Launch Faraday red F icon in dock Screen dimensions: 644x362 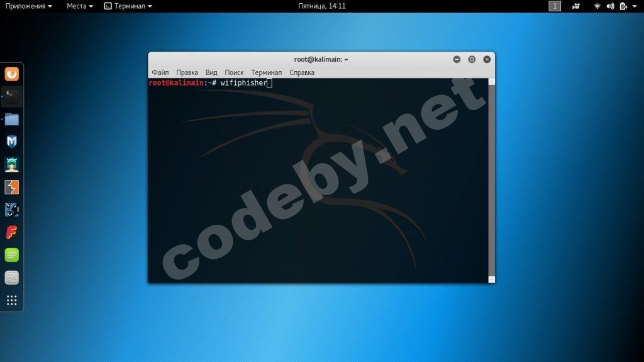[x=11, y=232]
